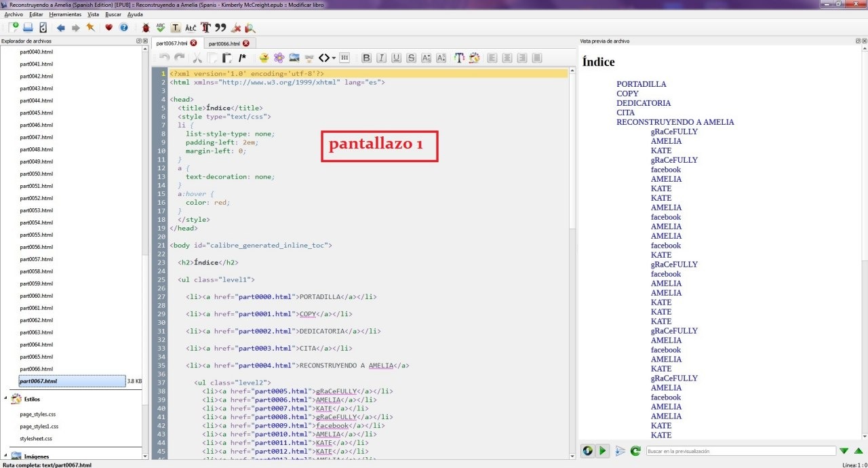Click the preview search input field
The width and height of the screenshot is (868, 468).
[x=740, y=451]
